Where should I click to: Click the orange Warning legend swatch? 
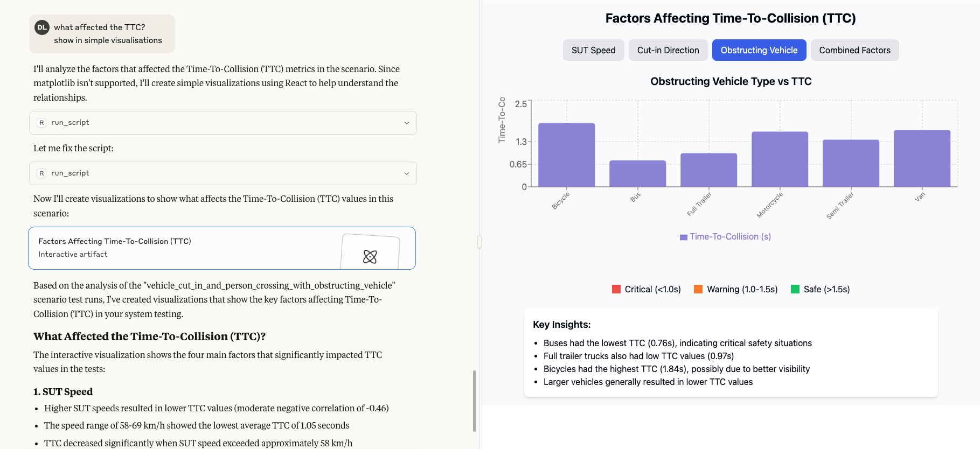(x=698, y=290)
